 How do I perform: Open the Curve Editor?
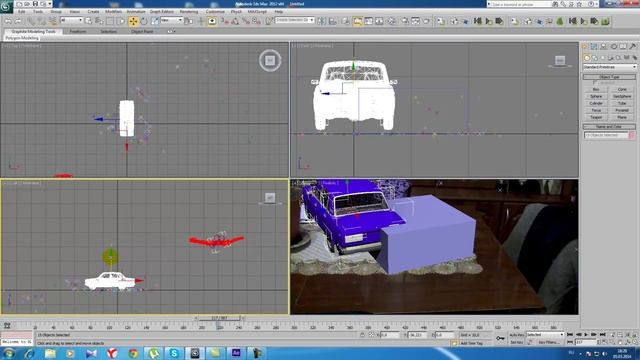pos(369,21)
